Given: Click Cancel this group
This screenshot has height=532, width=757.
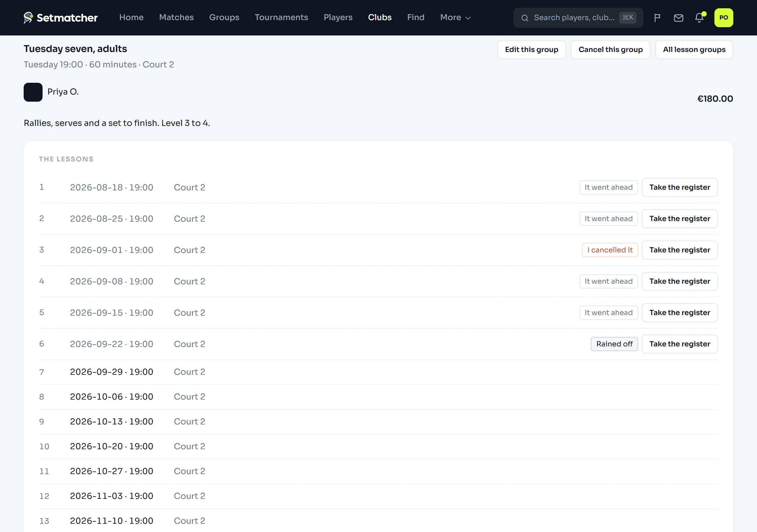Looking at the screenshot, I should click(x=610, y=50).
